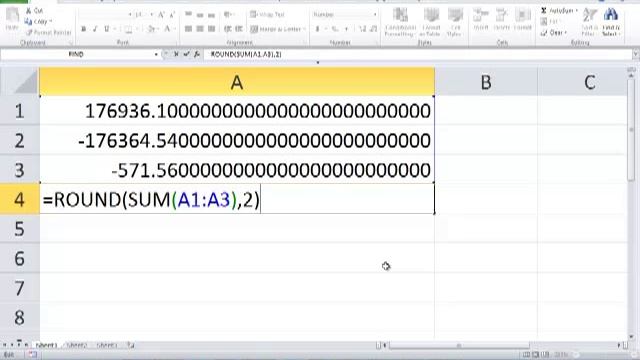Open the Clear menu

(554, 33)
